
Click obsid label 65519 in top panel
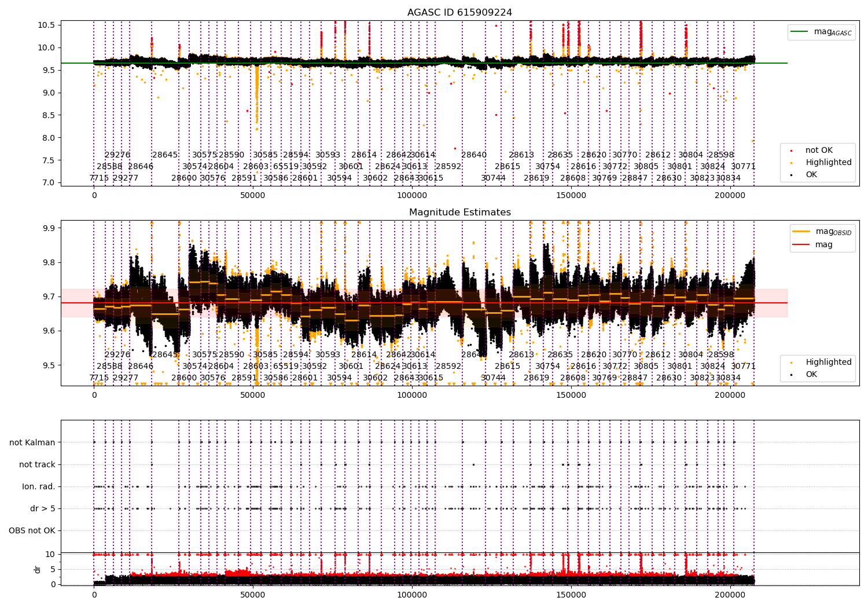286,167
